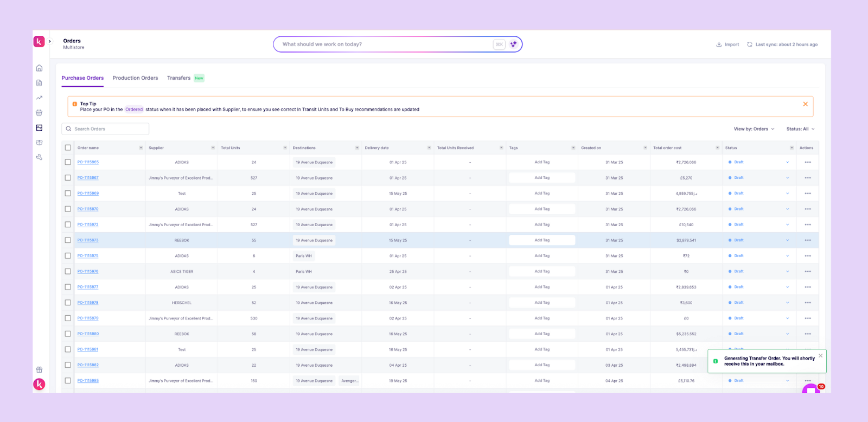Open the PO-1115980 order link
Viewport: 868px width, 422px height.
coord(88,334)
